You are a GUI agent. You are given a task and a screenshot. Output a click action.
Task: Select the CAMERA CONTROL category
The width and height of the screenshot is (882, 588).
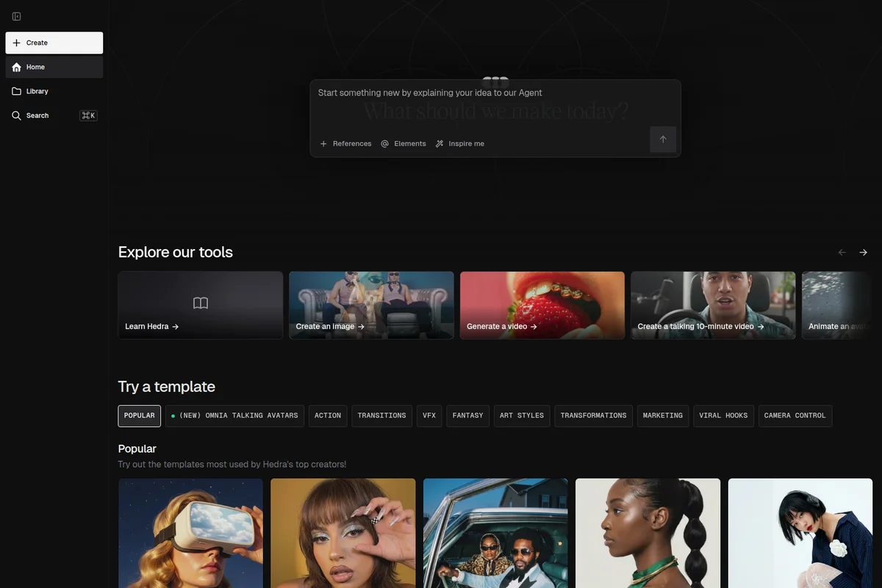pos(795,416)
